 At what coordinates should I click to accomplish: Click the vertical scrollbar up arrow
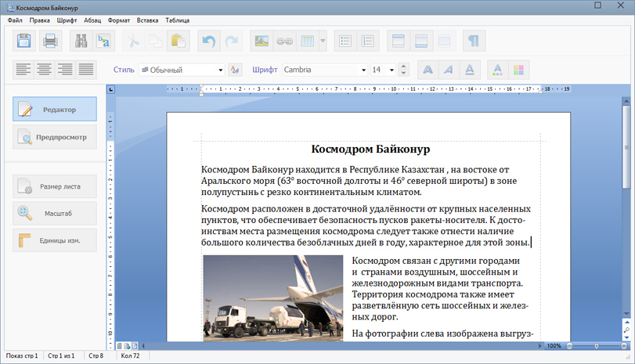click(x=626, y=101)
